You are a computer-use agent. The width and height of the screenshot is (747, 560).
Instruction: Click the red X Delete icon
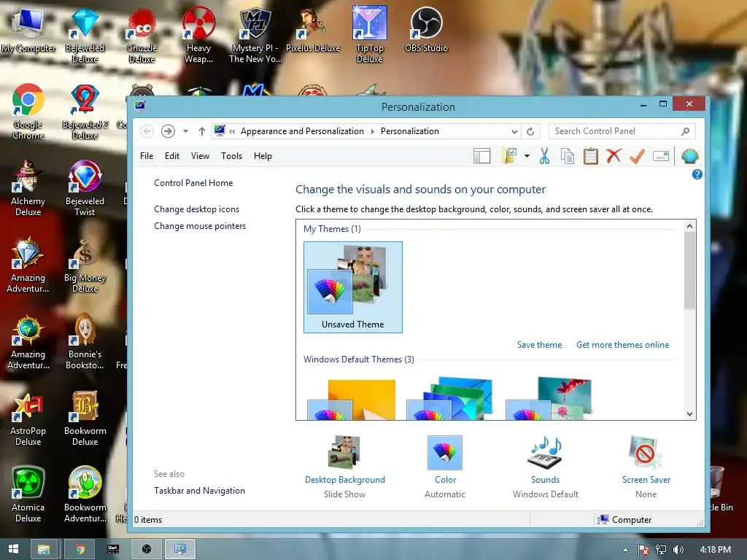pos(614,156)
